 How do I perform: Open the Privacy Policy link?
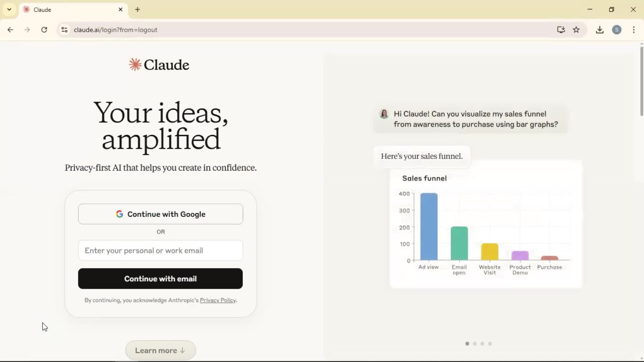[218, 300]
